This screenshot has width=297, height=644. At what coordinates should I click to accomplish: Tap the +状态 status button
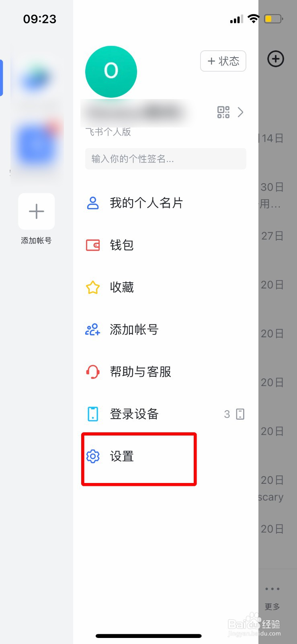[223, 61]
